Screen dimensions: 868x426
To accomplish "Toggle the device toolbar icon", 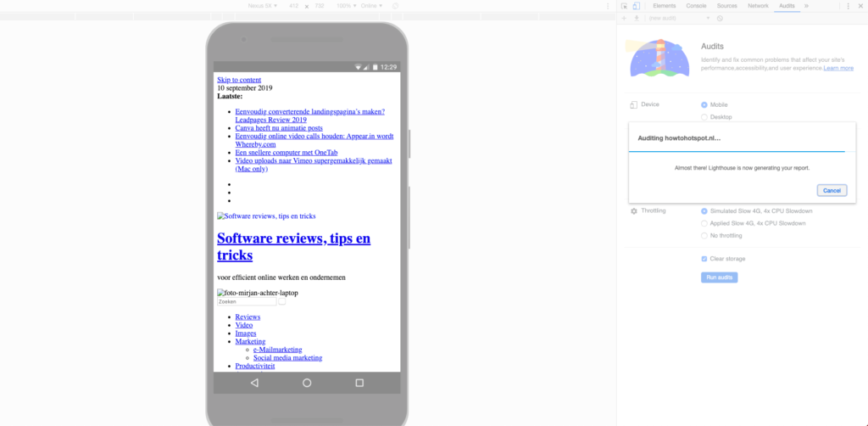I will 636,6.
